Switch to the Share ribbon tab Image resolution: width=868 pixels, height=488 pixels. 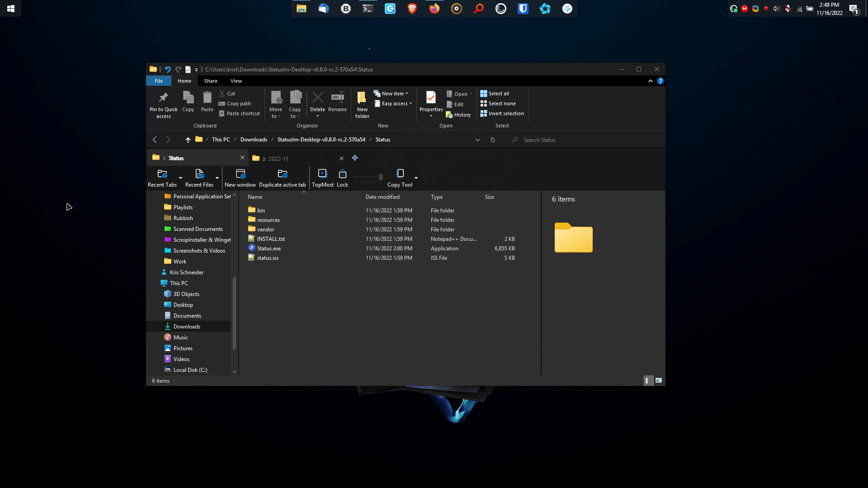pos(211,81)
